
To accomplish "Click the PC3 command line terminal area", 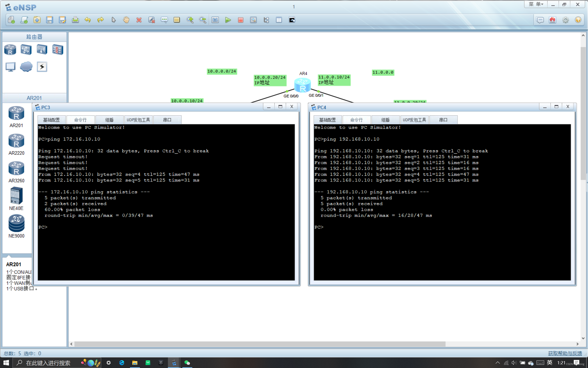I will click(166, 202).
